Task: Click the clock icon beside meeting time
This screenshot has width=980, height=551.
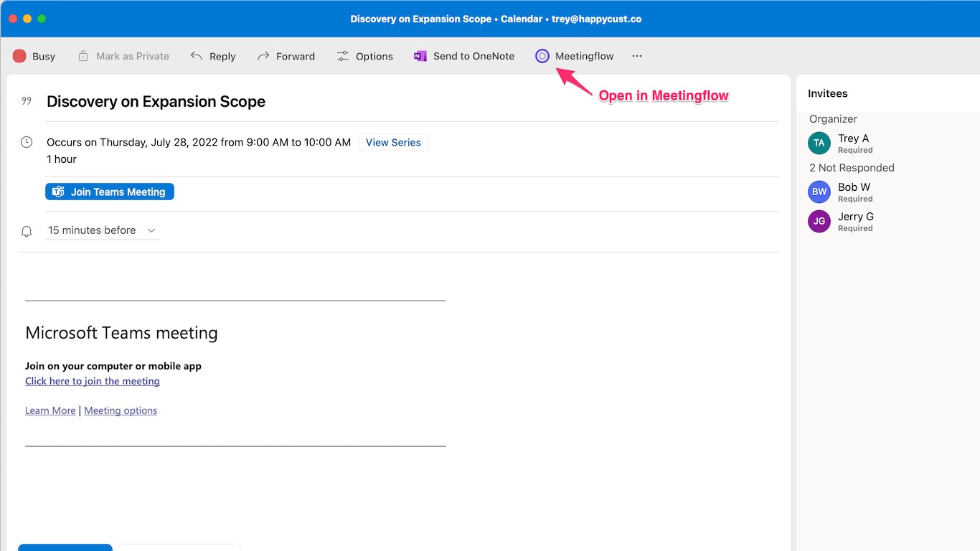Action: (27, 142)
